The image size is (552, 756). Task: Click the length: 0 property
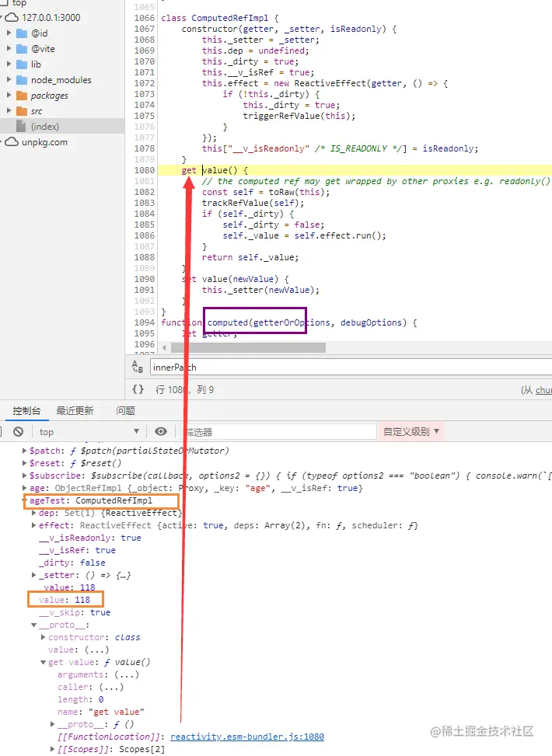[80, 699]
